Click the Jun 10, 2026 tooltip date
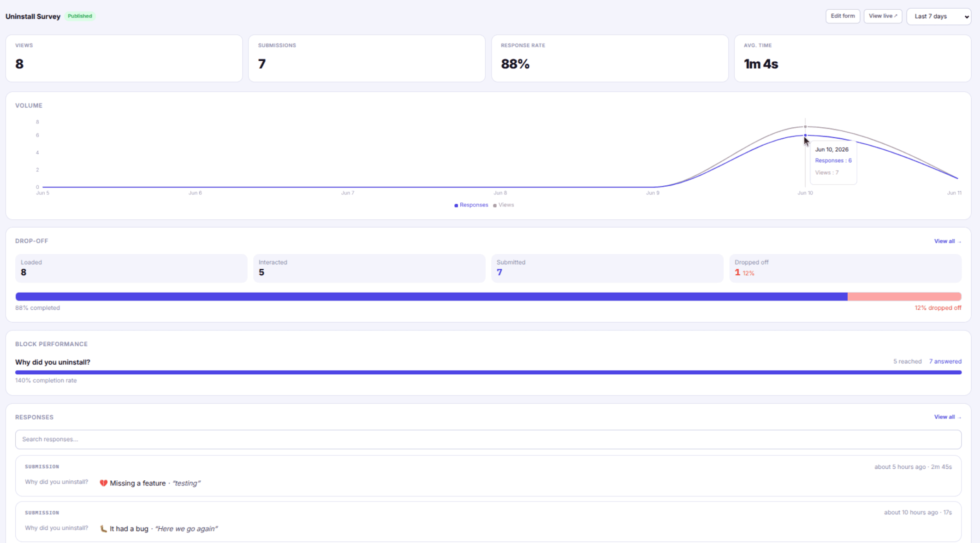Image resolution: width=980 pixels, height=543 pixels. tap(832, 150)
